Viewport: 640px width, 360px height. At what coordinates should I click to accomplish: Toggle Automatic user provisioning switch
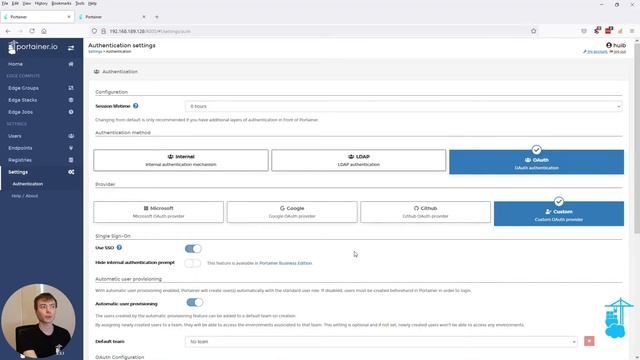pyautogui.click(x=195, y=302)
